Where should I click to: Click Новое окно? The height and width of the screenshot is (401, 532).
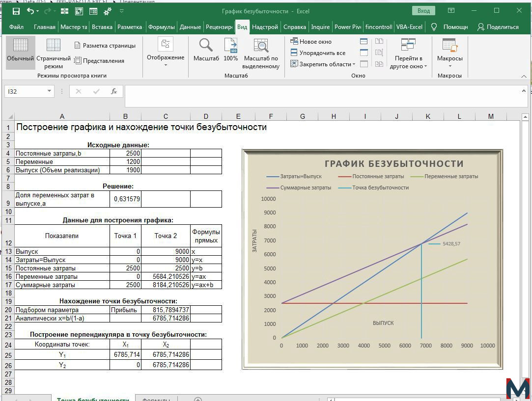(x=311, y=42)
